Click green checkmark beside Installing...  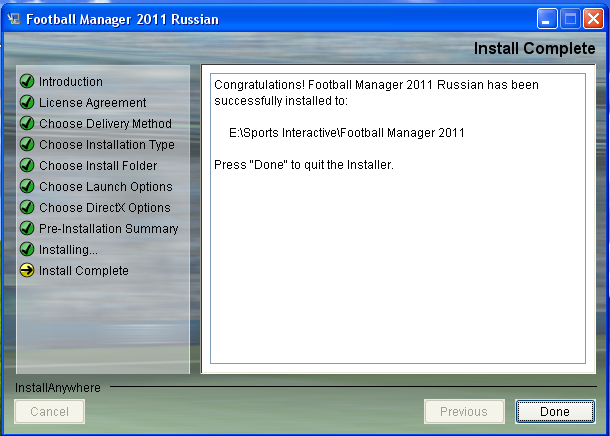pos(27,249)
